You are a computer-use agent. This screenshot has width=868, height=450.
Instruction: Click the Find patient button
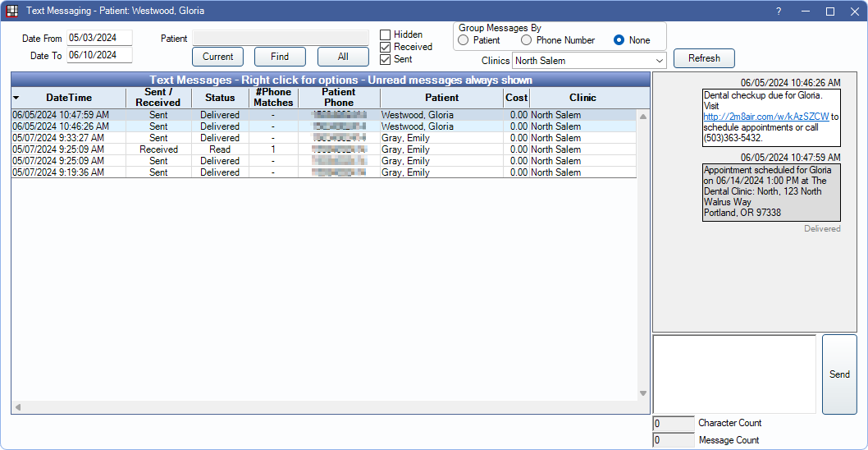pyautogui.click(x=280, y=57)
